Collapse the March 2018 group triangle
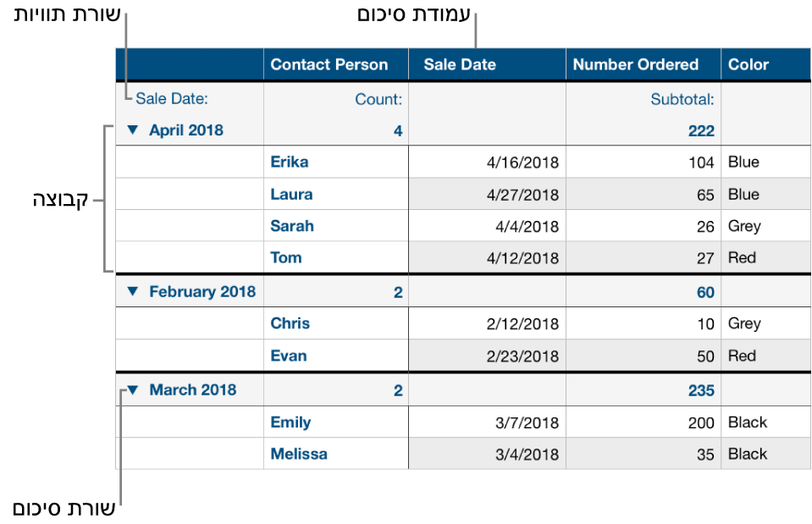812x524 pixels. pos(132,390)
